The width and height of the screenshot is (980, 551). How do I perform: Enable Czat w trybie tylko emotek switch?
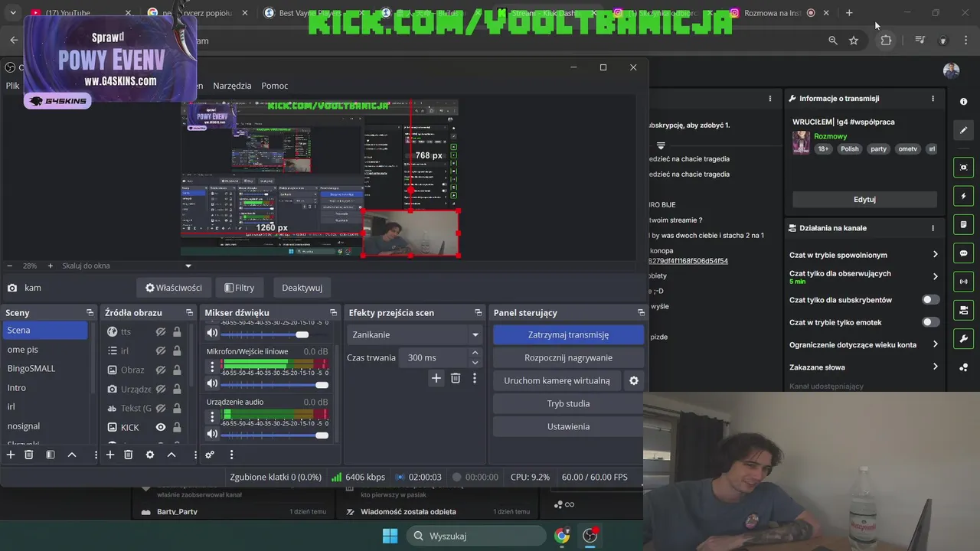tap(930, 322)
